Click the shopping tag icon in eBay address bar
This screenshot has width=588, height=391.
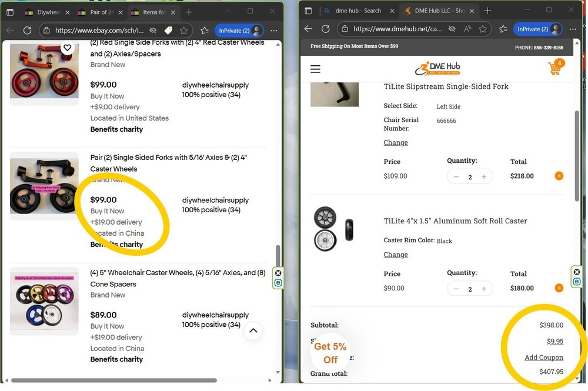click(169, 31)
